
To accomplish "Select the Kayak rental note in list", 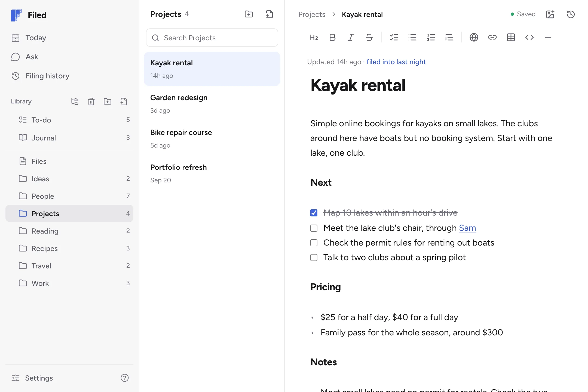I will [x=212, y=69].
